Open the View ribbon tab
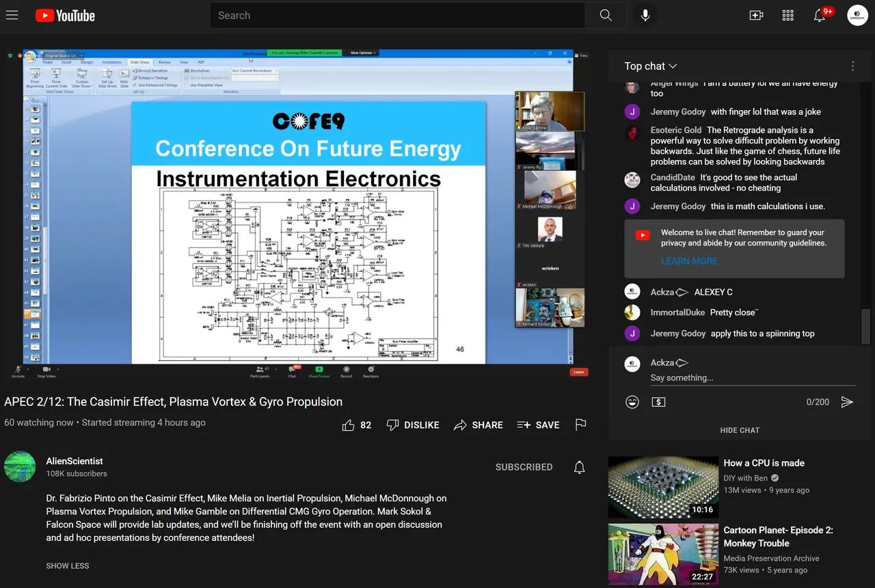Viewport: 875px width, 588px height. point(184,62)
